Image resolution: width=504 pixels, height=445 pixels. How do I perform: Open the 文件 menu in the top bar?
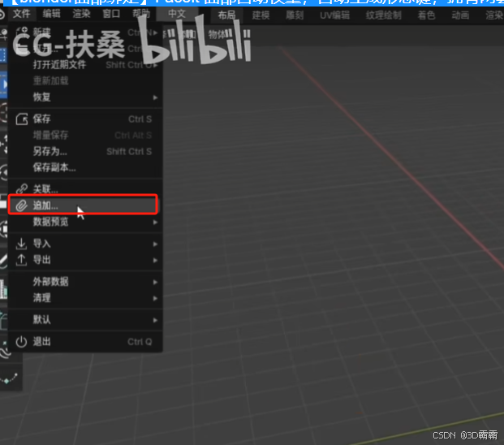click(22, 14)
